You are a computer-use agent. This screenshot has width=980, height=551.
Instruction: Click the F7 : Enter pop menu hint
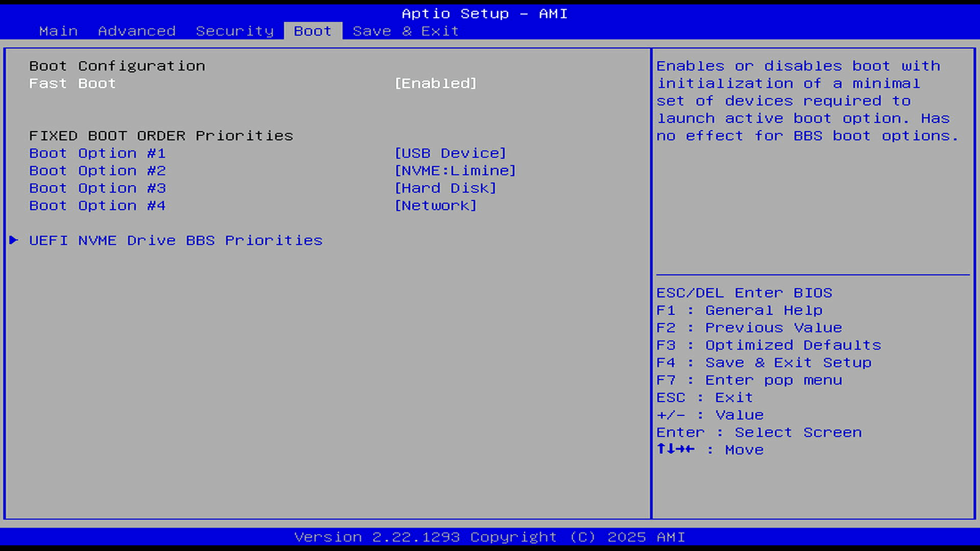749,380
